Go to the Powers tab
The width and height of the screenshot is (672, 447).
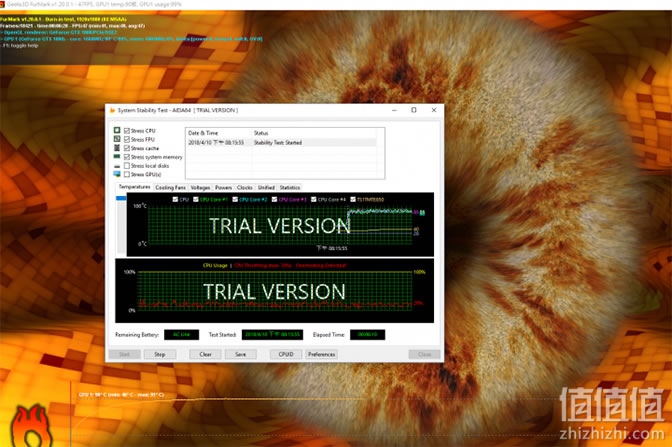(x=223, y=187)
